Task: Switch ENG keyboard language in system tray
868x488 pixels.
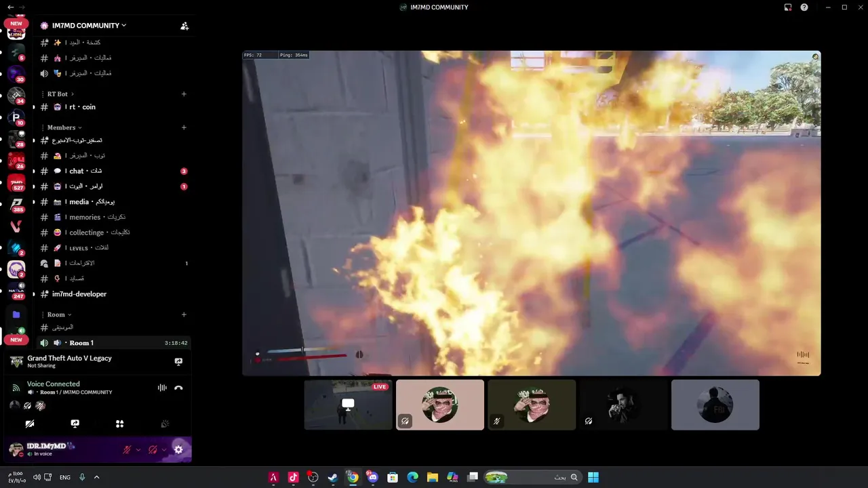Action: pyautogui.click(x=65, y=477)
